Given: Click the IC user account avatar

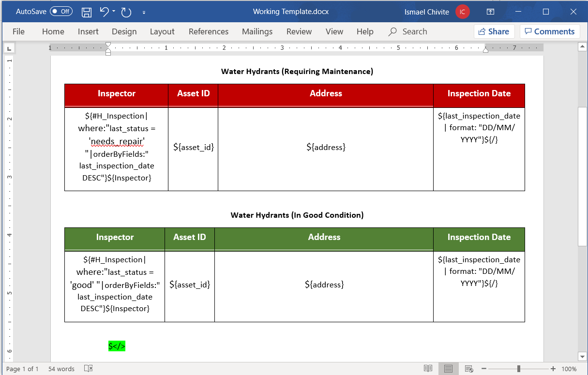Looking at the screenshot, I should (x=462, y=12).
